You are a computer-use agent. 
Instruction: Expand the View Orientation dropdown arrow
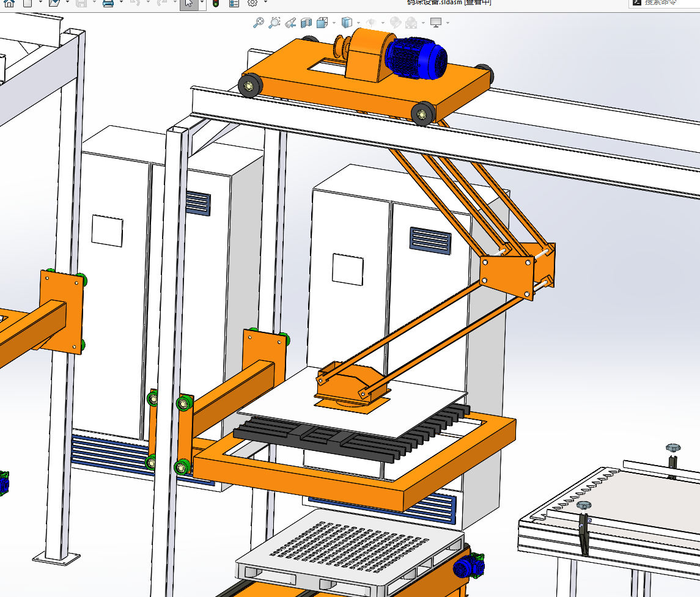coord(333,23)
